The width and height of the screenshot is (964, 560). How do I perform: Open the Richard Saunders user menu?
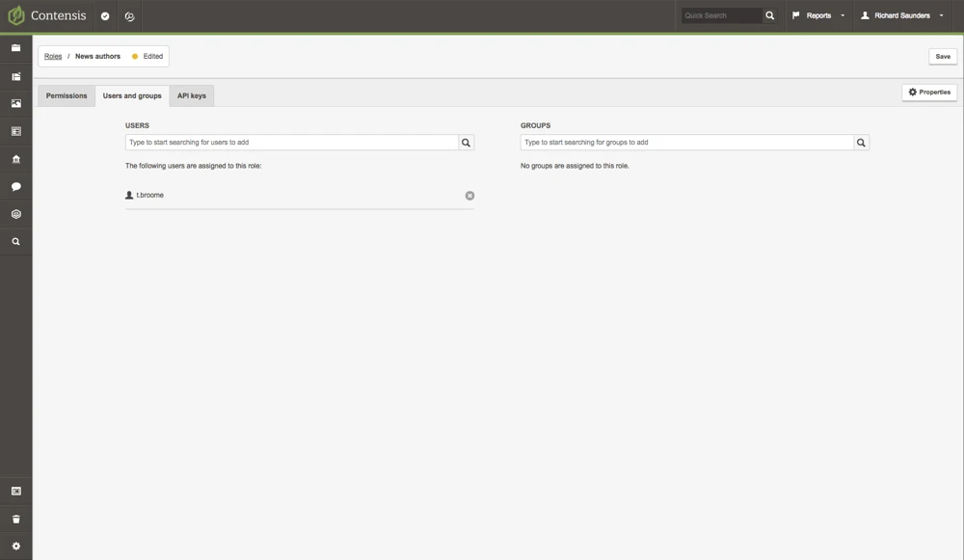(902, 15)
